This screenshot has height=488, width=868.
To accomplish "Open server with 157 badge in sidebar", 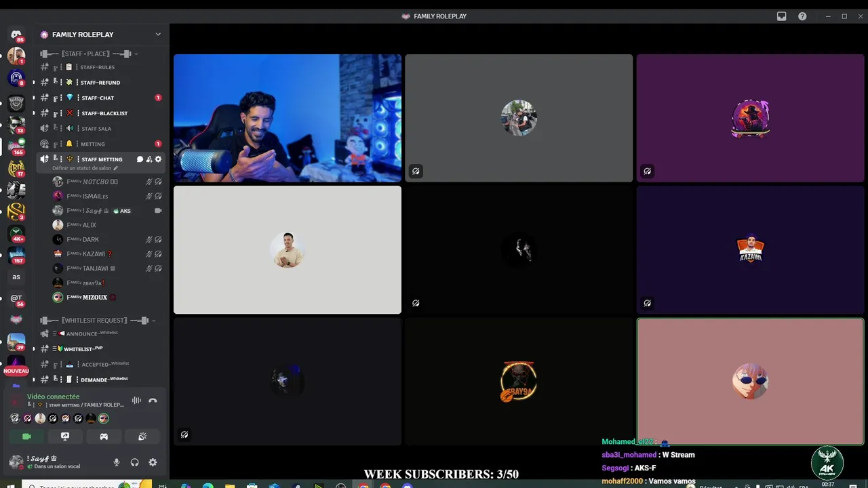I will (x=16, y=256).
